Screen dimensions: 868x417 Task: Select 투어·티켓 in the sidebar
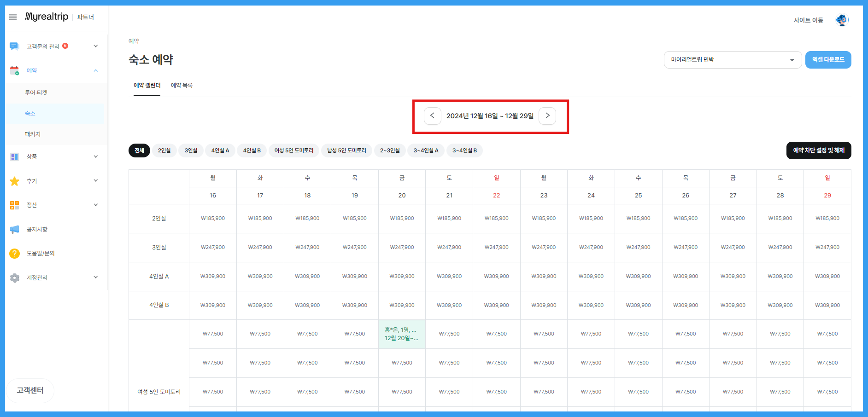pyautogui.click(x=36, y=93)
